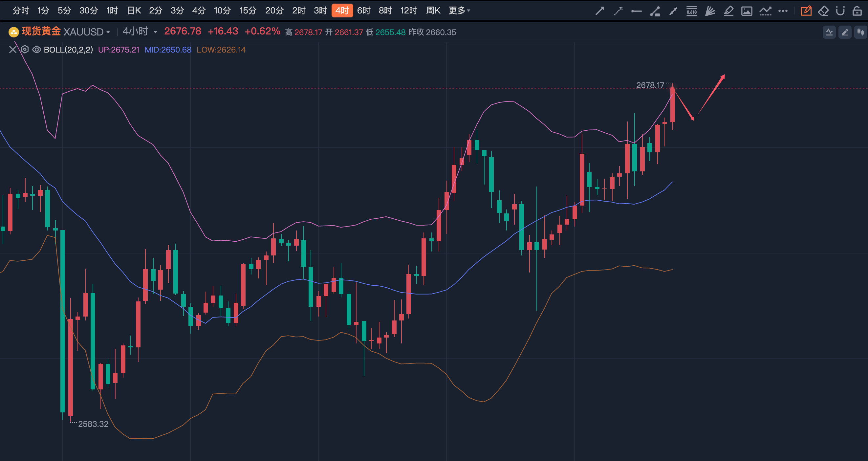Select the trend forecast line tool
The width and height of the screenshot is (868, 461).
(x=765, y=11)
